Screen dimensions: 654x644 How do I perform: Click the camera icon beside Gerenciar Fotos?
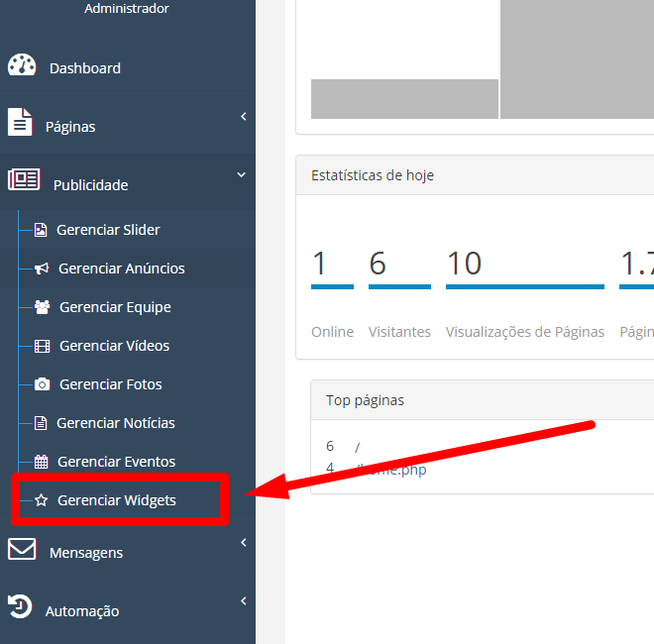(x=42, y=384)
